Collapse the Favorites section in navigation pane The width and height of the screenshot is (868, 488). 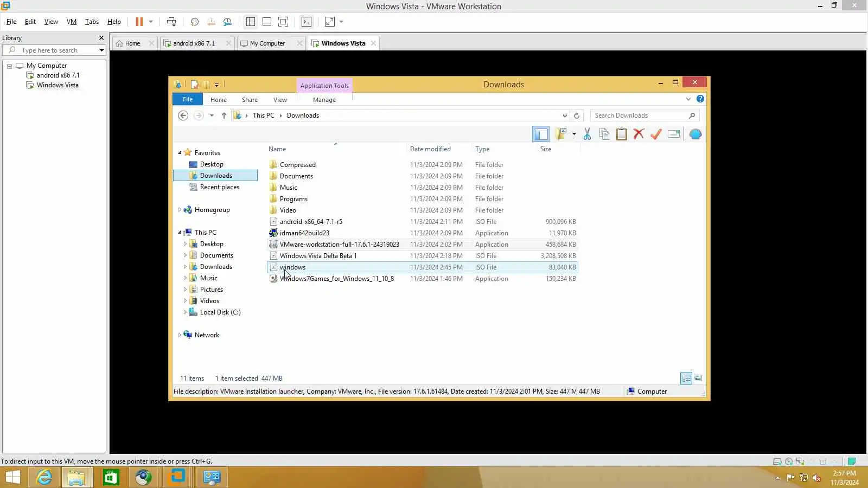pyautogui.click(x=180, y=153)
